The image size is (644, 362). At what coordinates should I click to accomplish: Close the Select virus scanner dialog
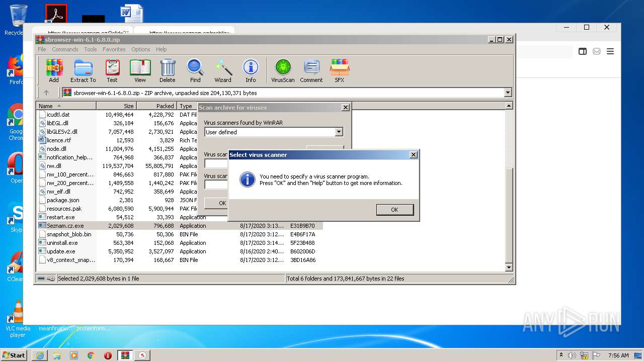pos(414,155)
